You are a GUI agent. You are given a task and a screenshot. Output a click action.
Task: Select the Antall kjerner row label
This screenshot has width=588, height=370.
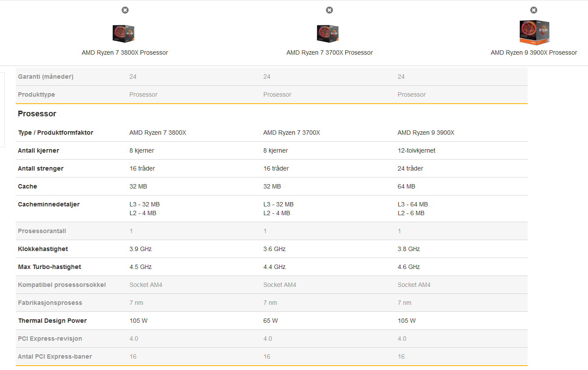(x=38, y=150)
